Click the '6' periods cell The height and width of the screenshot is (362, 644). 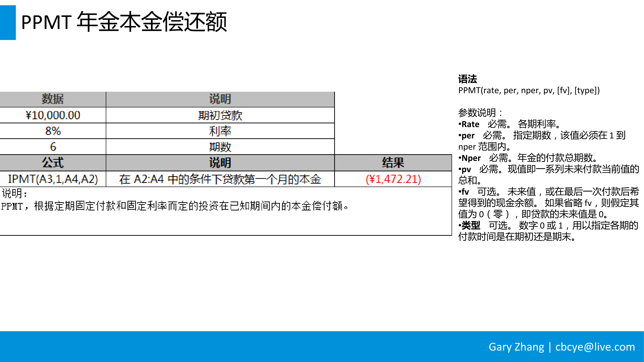coord(53,147)
